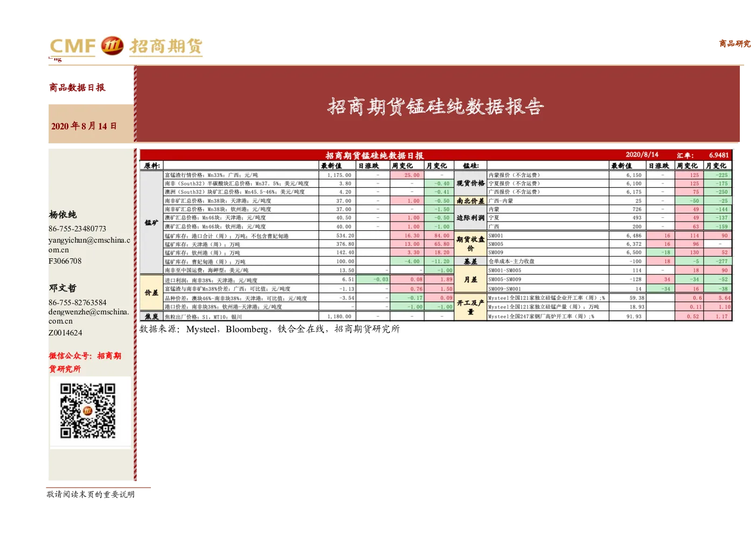
Task: Click the exchange rate value 6.9481
Action: pyautogui.click(x=719, y=155)
